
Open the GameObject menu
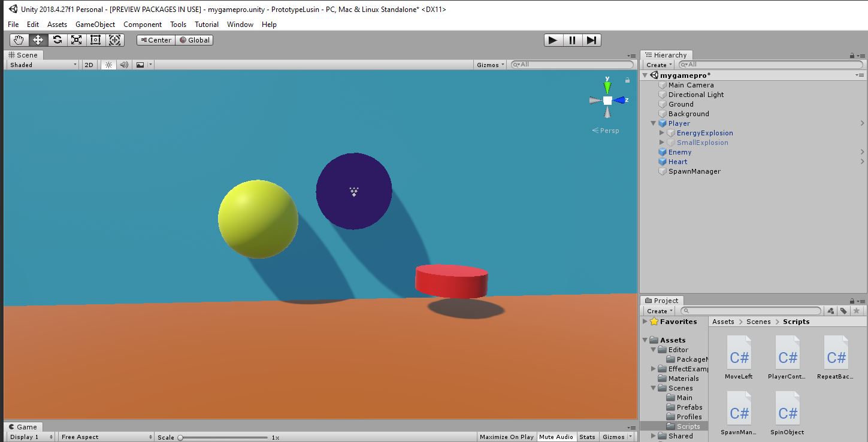click(95, 25)
